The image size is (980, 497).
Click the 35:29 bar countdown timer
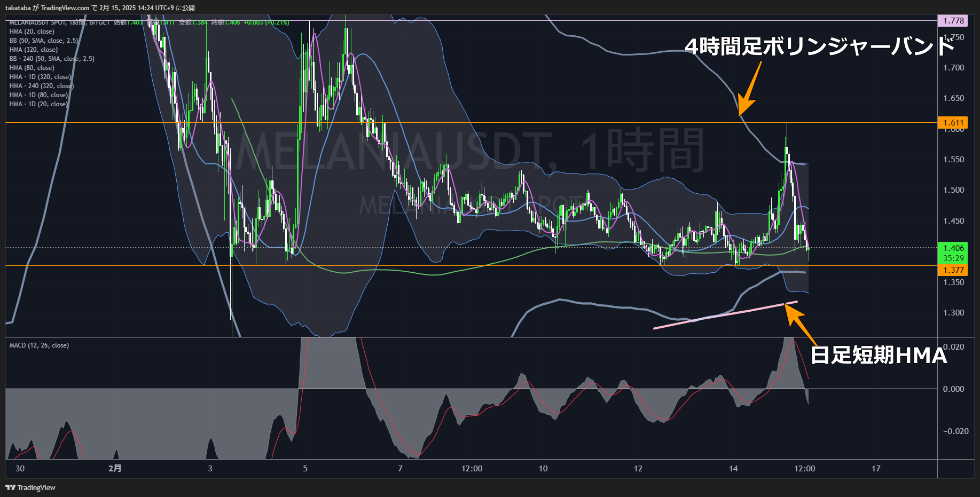click(x=953, y=258)
